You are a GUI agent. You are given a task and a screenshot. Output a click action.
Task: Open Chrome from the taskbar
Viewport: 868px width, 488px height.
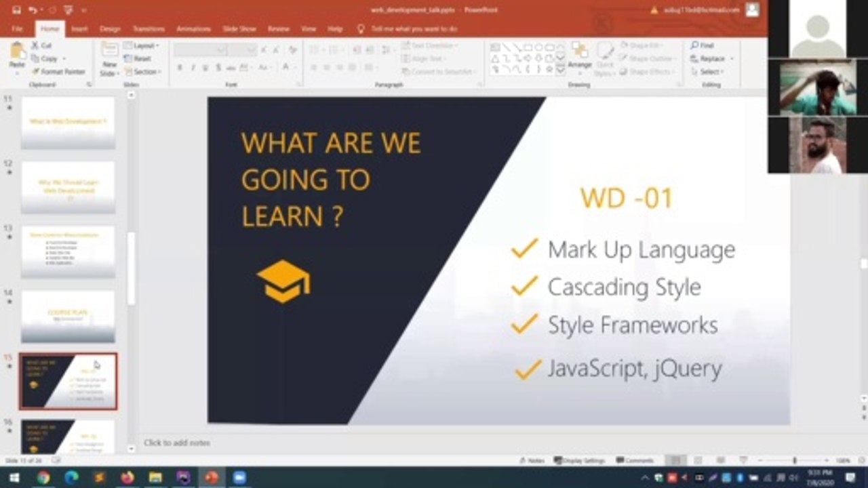pos(43,478)
